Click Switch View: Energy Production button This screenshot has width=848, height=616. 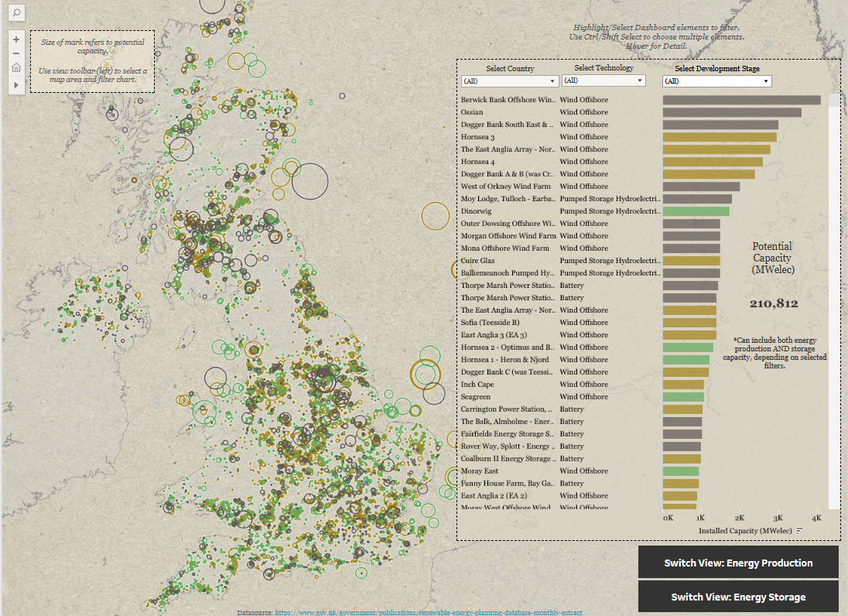[738, 563]
